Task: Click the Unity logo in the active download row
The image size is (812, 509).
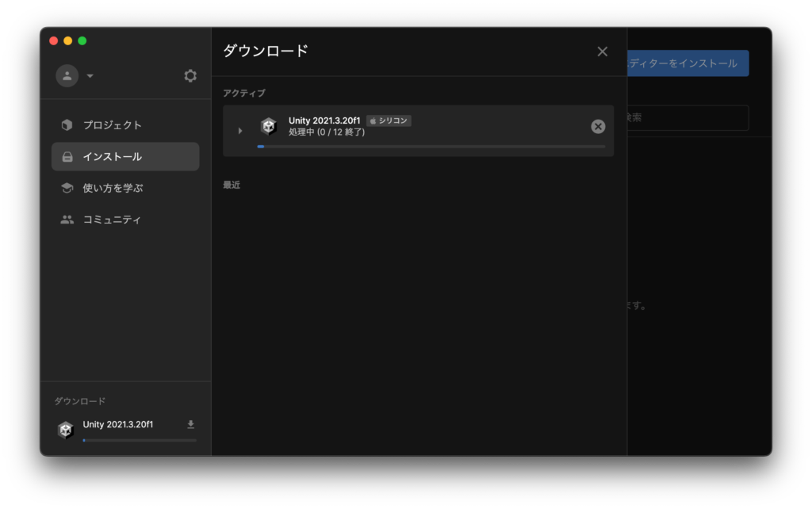Action: coord(268,126)
